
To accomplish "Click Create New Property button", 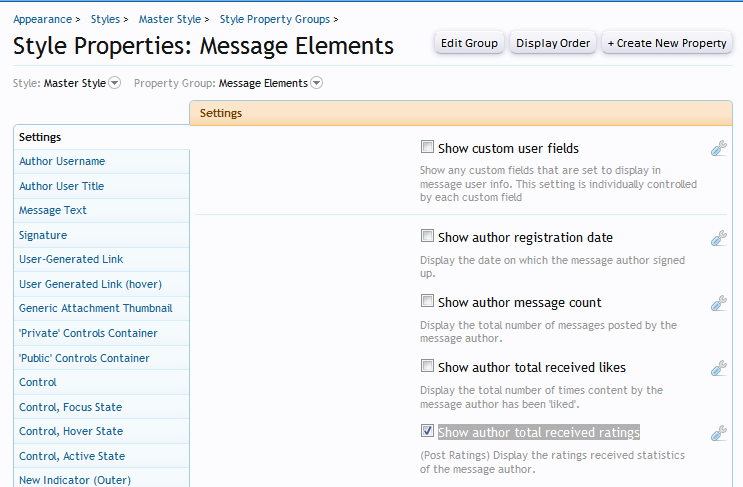I will click(x=667, y=43).
